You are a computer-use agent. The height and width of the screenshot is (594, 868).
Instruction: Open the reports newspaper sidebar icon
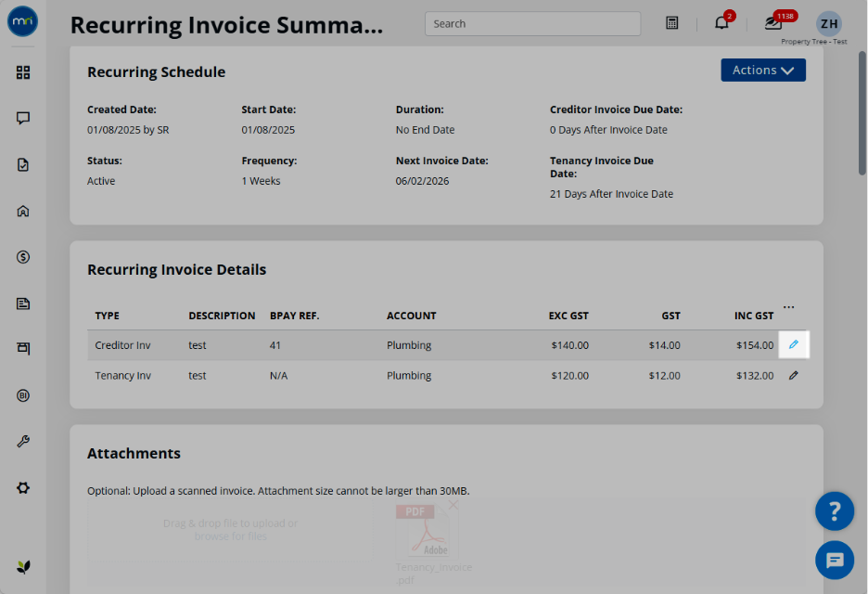22,303
